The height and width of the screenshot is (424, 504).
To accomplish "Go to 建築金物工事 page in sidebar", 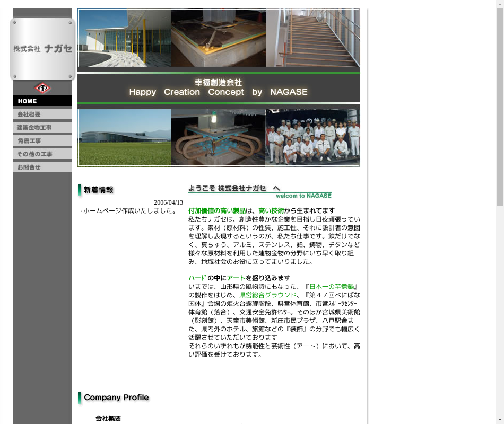I will 42,127.
